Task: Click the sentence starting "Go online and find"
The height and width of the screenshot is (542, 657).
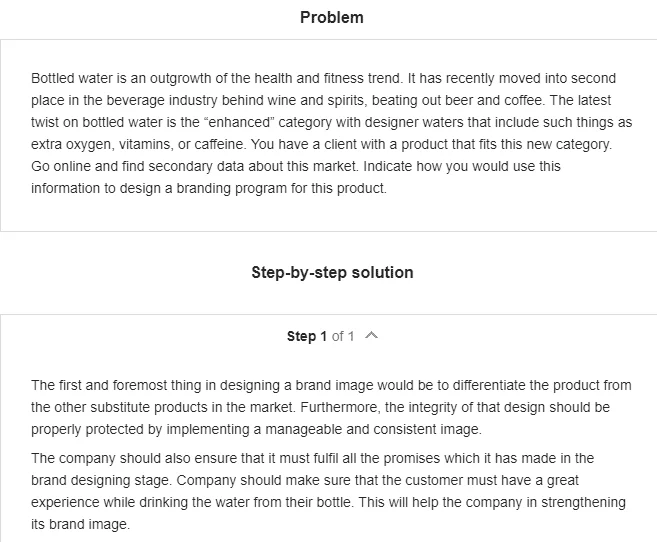Action: [195, 166]
